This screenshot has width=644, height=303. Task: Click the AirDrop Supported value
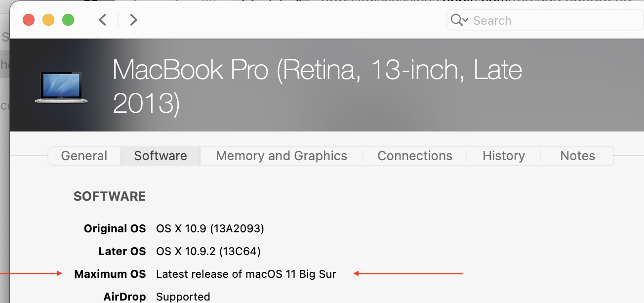183,297
